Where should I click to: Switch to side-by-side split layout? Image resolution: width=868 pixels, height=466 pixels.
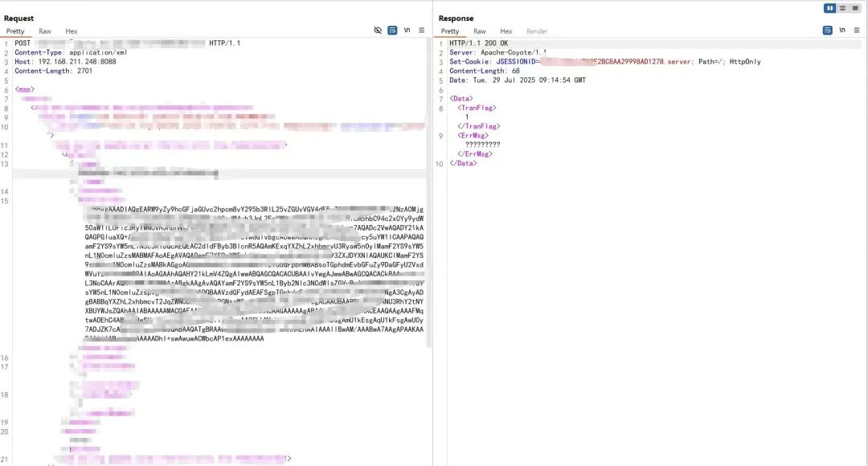829,8
